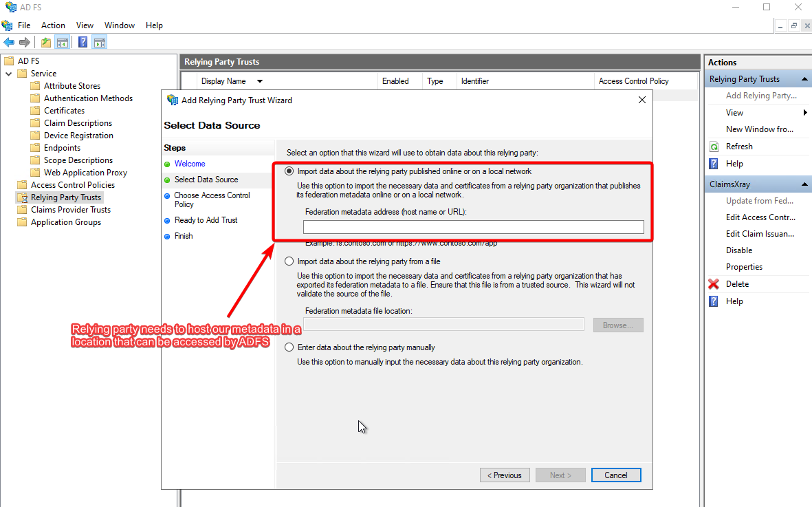Viewport: 812px width, 507px height.
Task: Click the blue Help toolbar icon
Action: coord(83,43)
